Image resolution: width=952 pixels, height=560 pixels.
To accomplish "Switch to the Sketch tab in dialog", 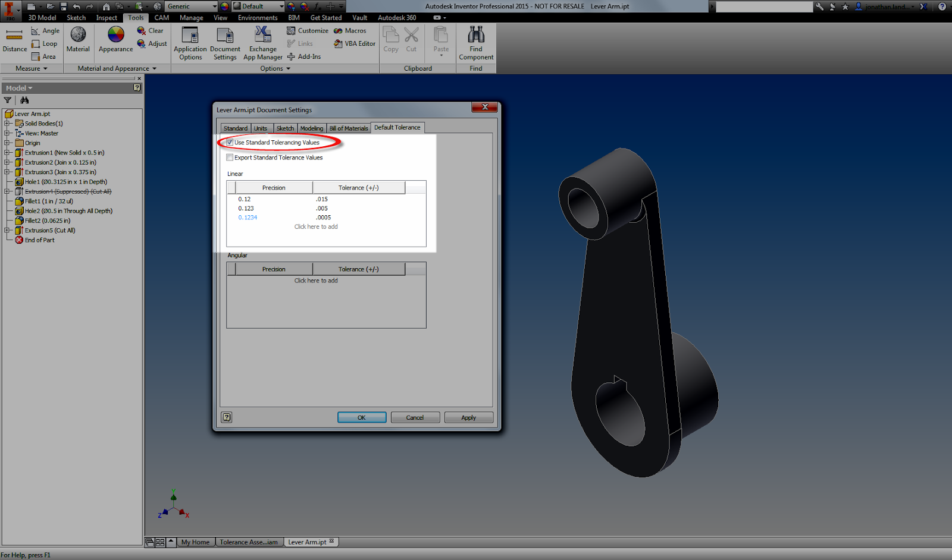I will pos(285,128).
